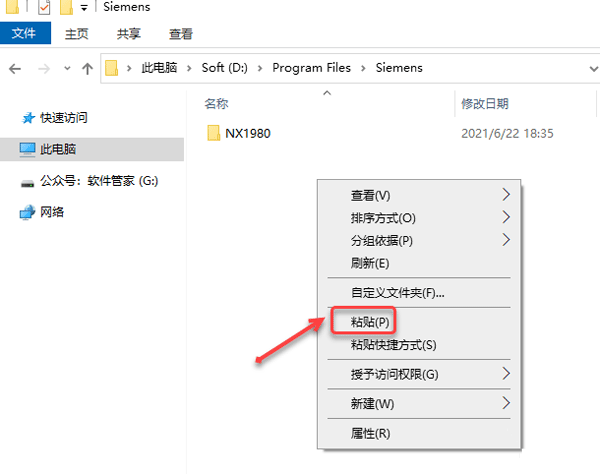Go back with the left arrow
The image size is (600, 474).
tap(15, 69)
